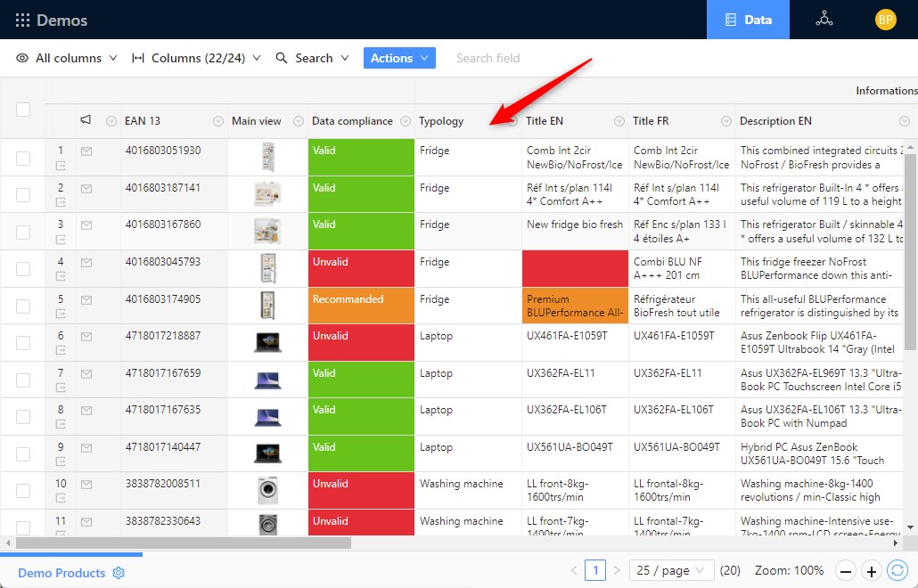
Task: Open row 4 using its export arrow icon
Action: 61,276
